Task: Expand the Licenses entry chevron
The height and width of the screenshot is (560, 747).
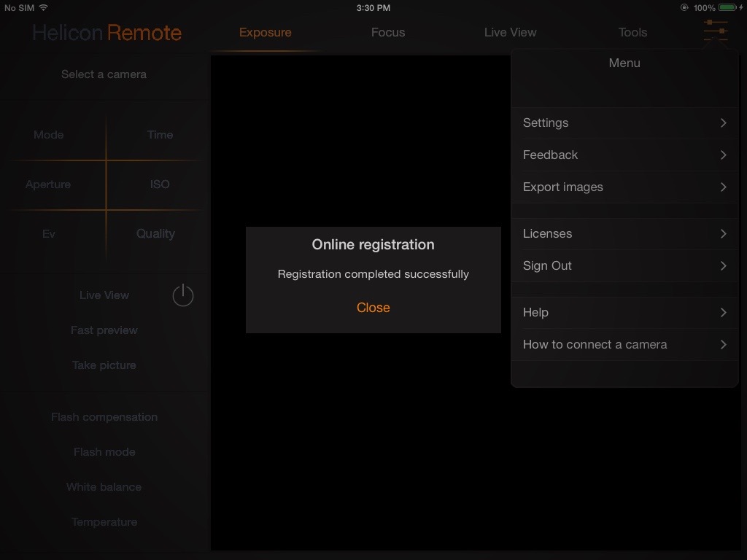Action: click(x=723, y=233)
